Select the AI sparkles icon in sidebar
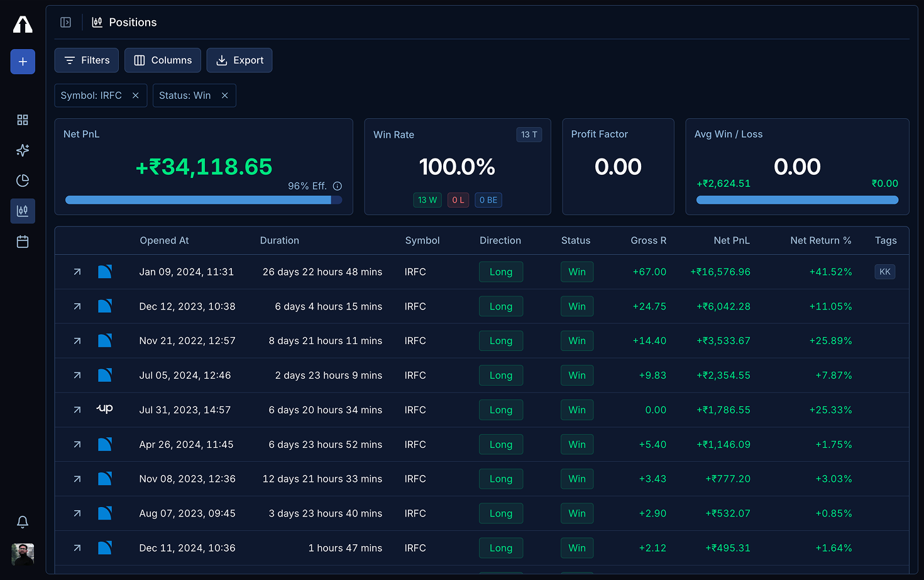The image size is (924, 580). click(23, 150)
